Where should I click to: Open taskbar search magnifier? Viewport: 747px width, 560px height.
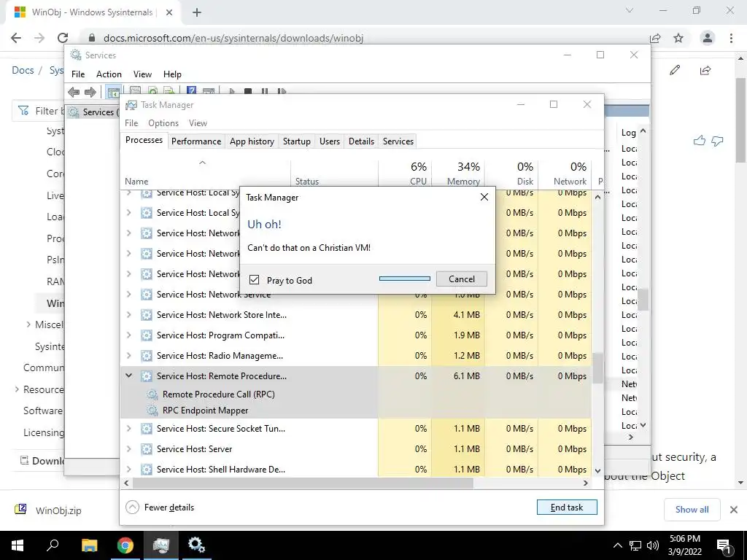53,545
